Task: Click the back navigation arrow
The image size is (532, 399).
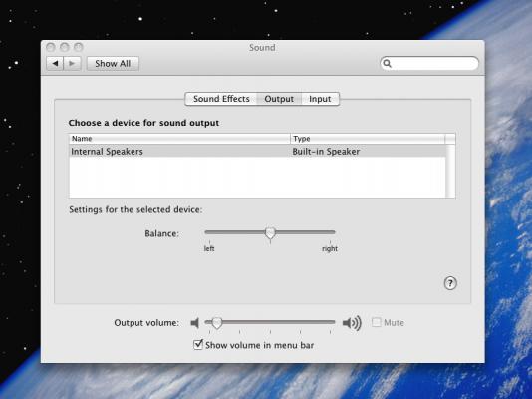Action: click(55, 64)
